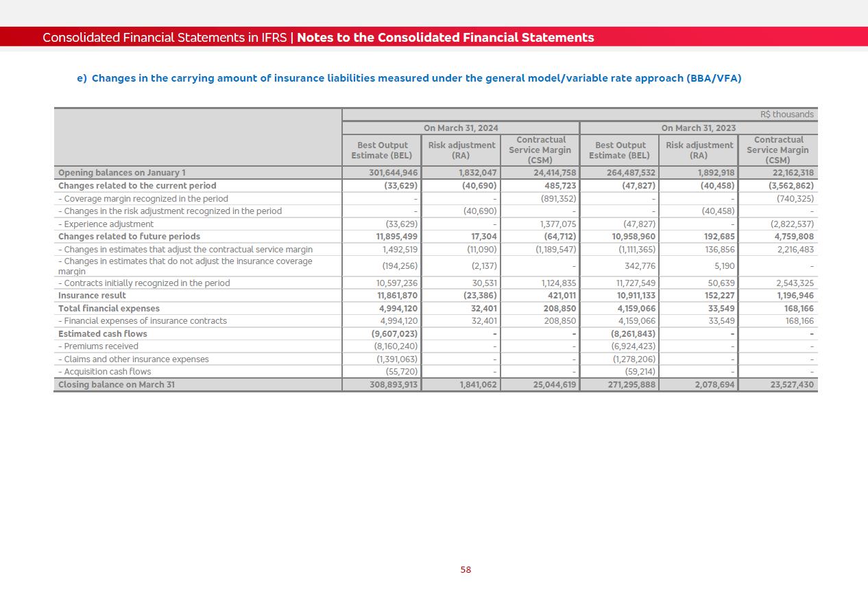
Task: Click the red header banner title text
Action: pos(318,38)
